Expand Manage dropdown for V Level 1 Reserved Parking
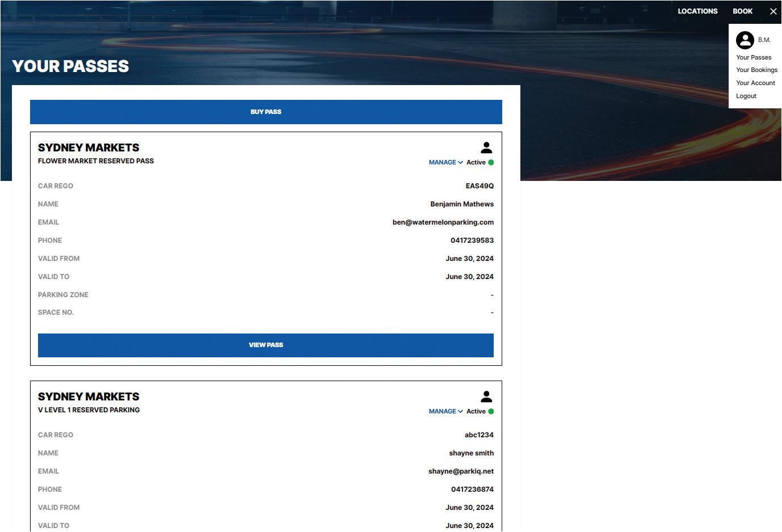The image size is (782, 532). pos(446,412)
